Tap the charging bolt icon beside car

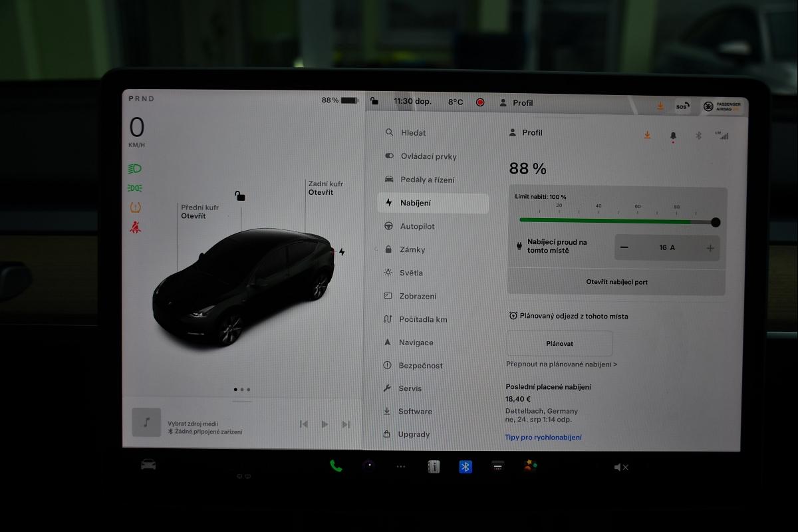[342, 252]
